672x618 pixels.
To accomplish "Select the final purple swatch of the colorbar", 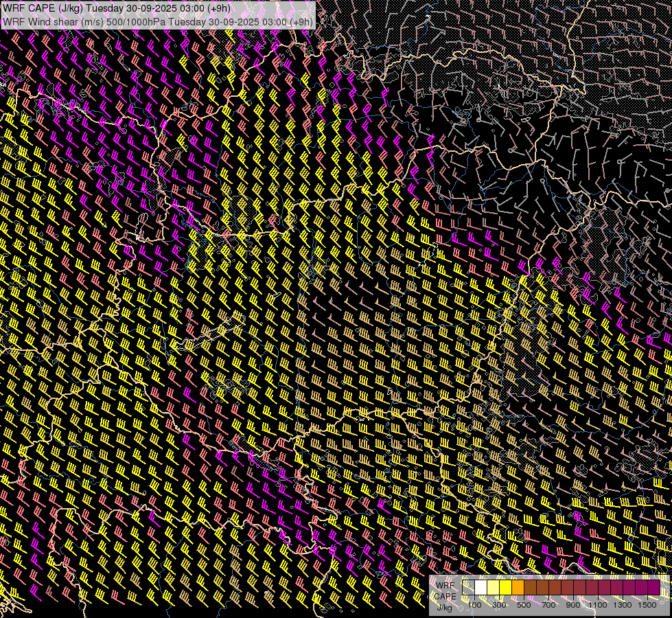I will tap(653, 588).
